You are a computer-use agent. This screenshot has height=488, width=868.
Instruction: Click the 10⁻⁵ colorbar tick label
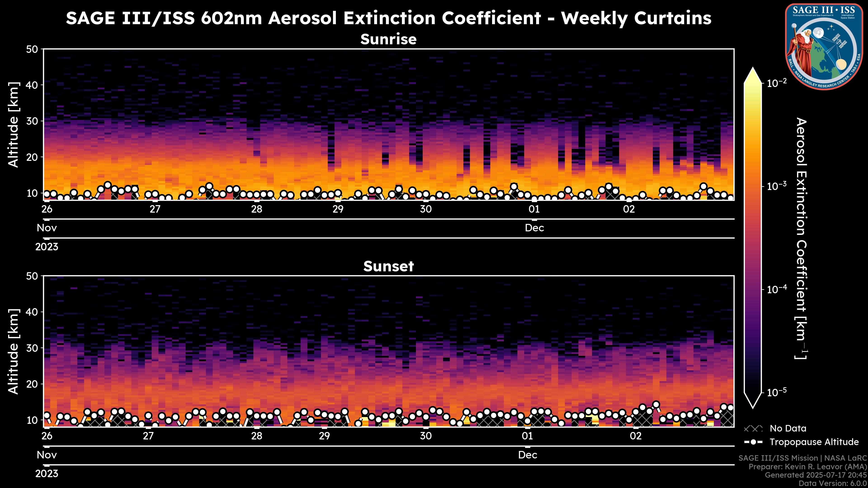[777, 392]
